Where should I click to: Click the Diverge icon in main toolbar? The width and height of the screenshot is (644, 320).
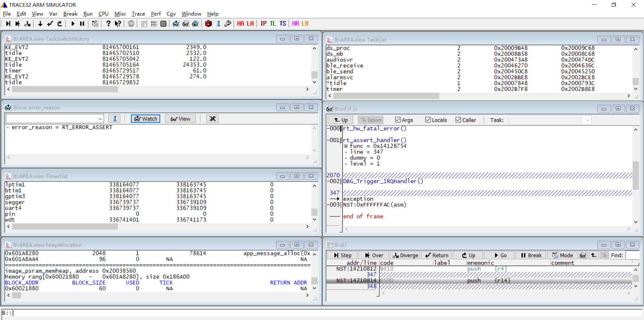pyautogui.click(x=28, y=23)
